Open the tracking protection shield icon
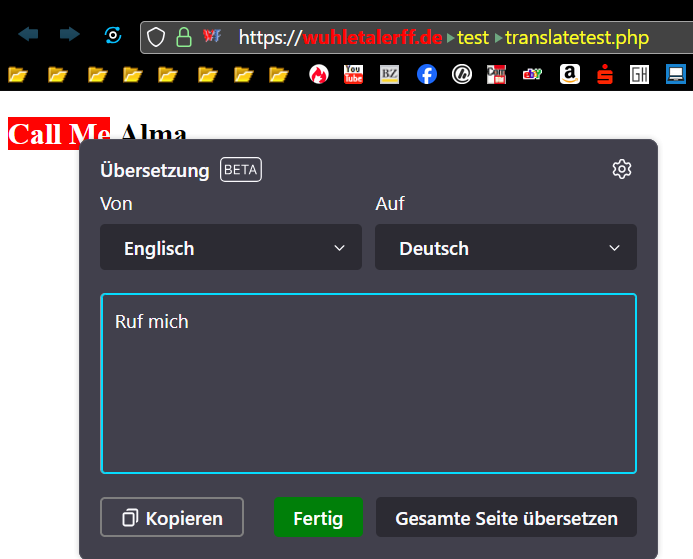 tap(156, 37)
